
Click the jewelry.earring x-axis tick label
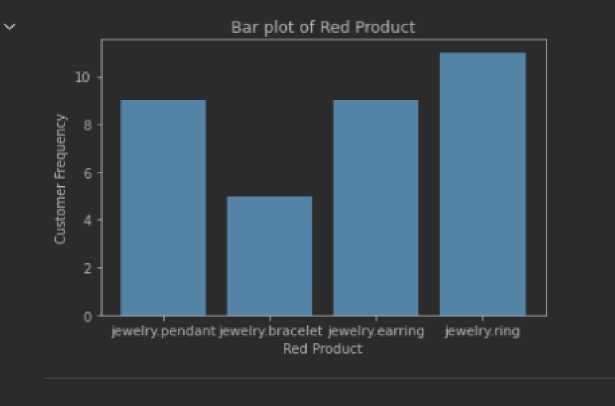(376, 331)
